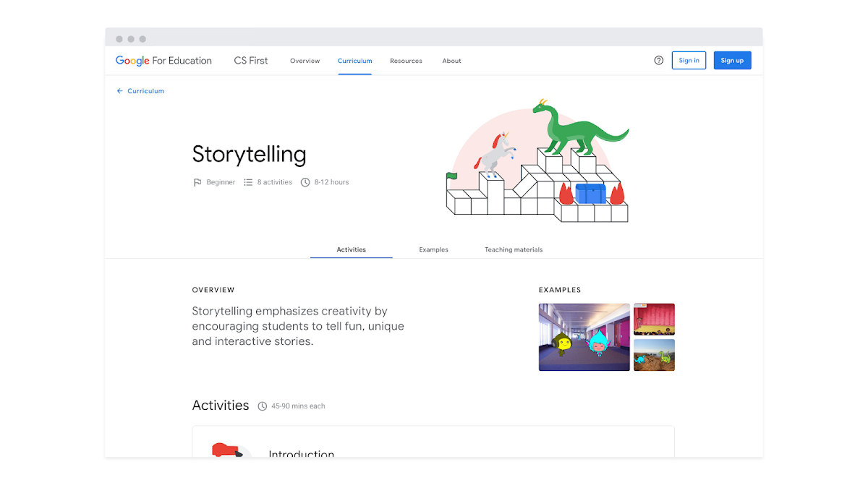Click the EXAMPLES section label
The height and width of the screenshot is (488, 868).
point(560,290)
